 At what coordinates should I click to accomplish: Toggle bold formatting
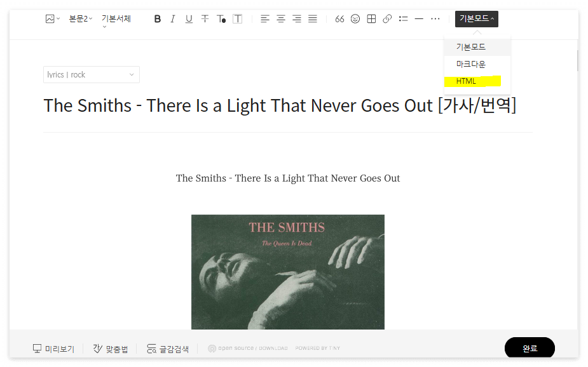[x=158, y=18]
